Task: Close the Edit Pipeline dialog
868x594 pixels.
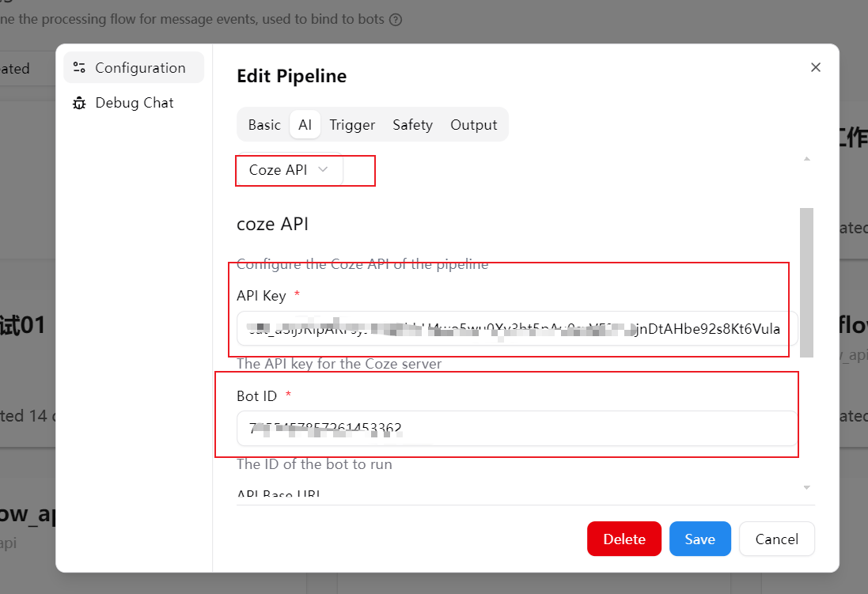Action: coord(816,68)
